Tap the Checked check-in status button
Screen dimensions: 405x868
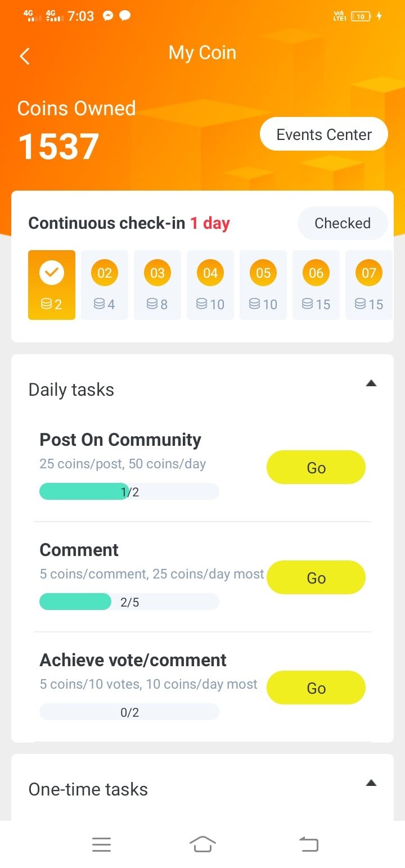(343, 223)
